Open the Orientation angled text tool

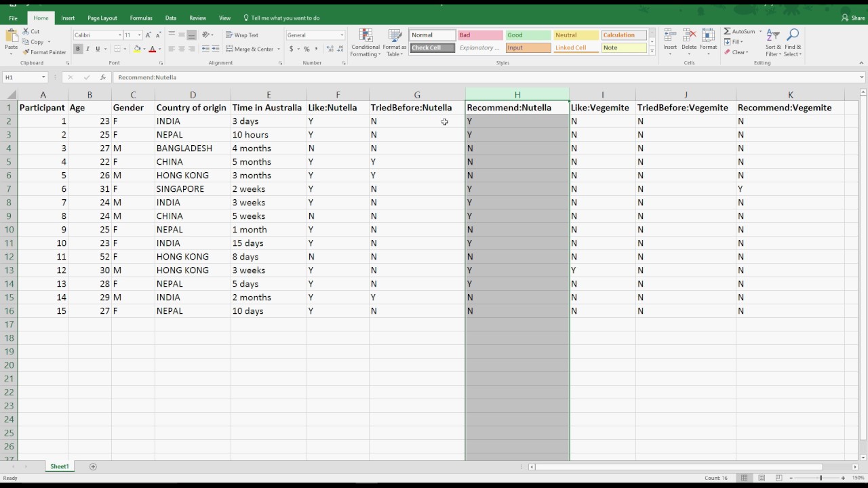(x=205, y=35)
